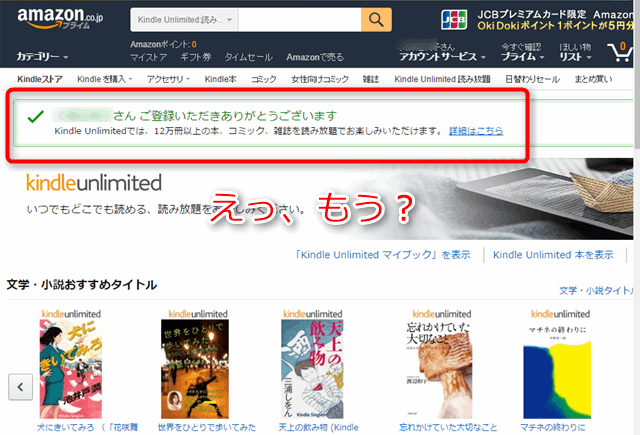This screenshot has width=640, height=435.
Task: Click the 忘れかけていた大切なこと title link
Action: click(448, 427)
